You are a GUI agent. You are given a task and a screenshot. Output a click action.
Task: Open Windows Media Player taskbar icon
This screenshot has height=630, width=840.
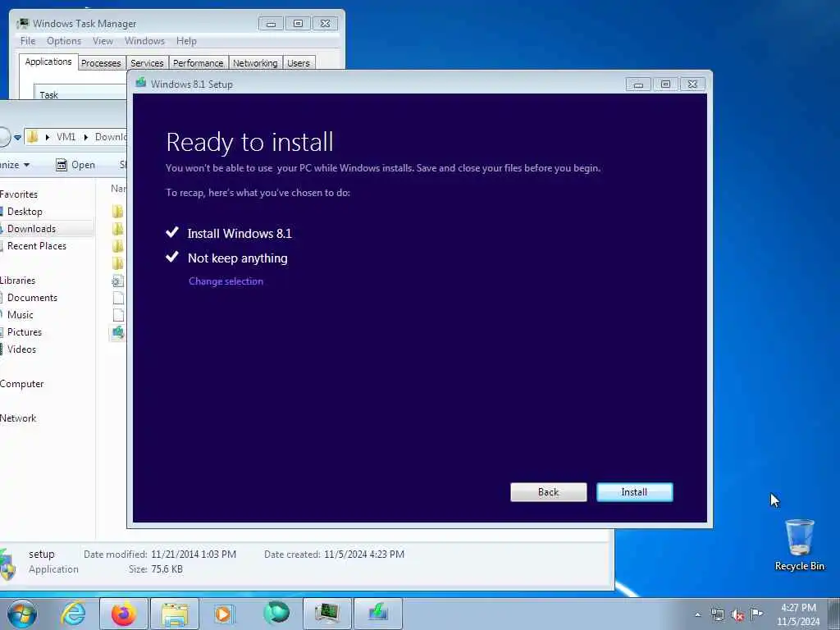pyautogui.click(x=223, y=614)
